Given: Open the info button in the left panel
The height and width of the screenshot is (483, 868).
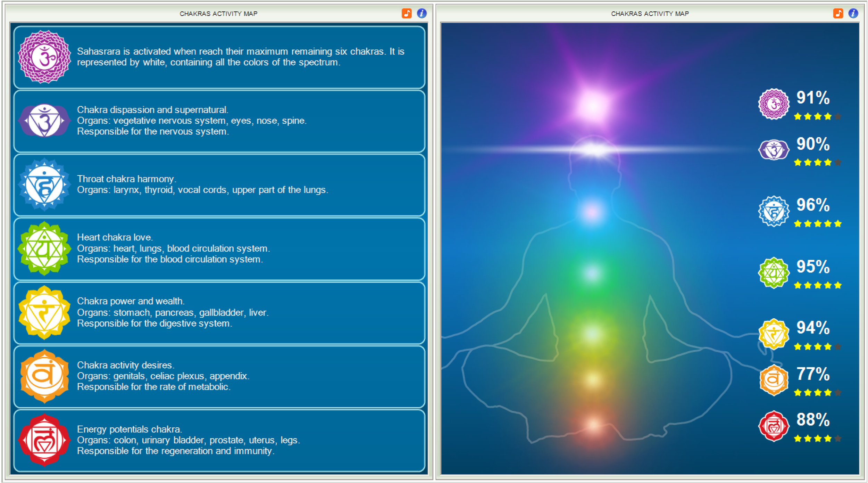Looking at the screenshot, I should click(x=422, y=14).
